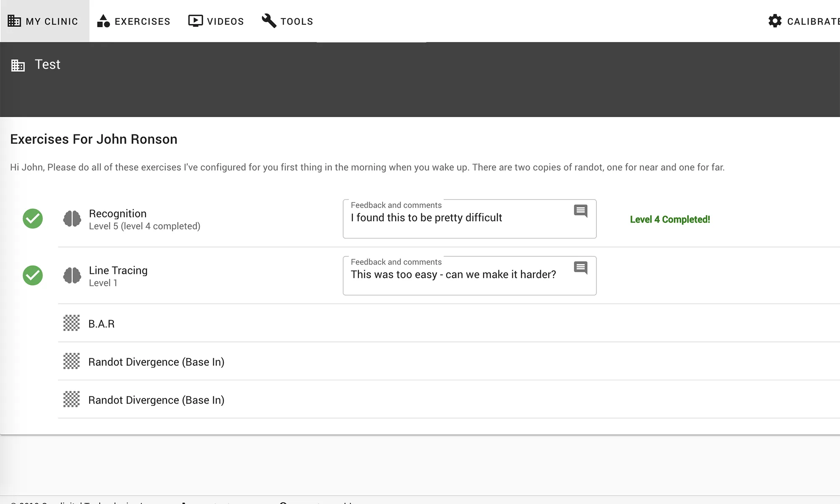The height and width of the screenshot is (504, 840).
Task: Click the brain icon beside Line Tracing
Action: click(x=72, y=276)
